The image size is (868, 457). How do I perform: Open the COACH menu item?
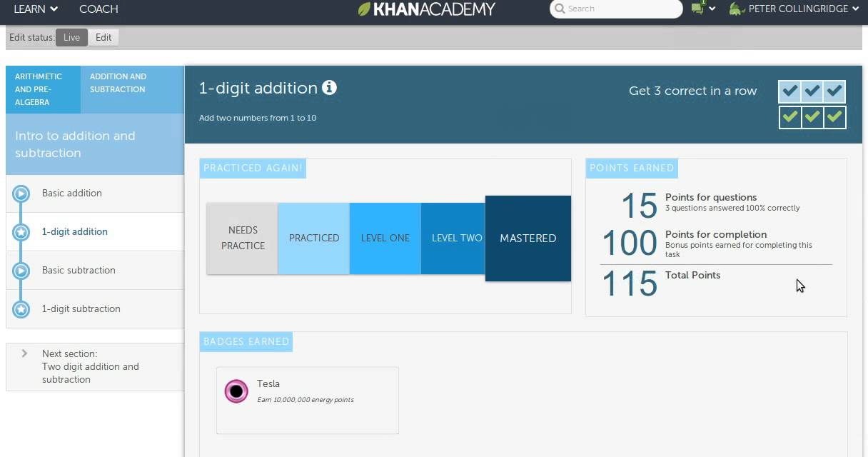99,9
